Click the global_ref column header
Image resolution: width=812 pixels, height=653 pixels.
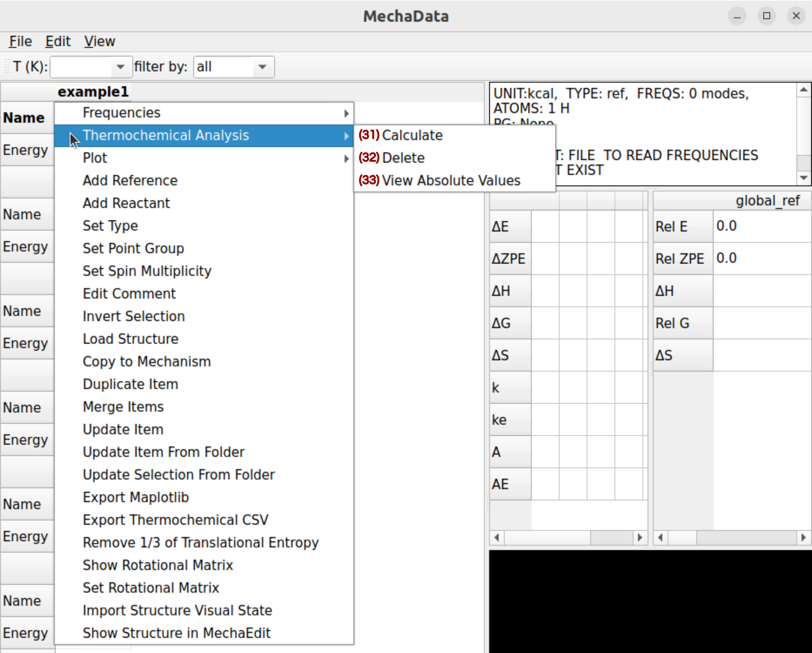coord(762,201)
